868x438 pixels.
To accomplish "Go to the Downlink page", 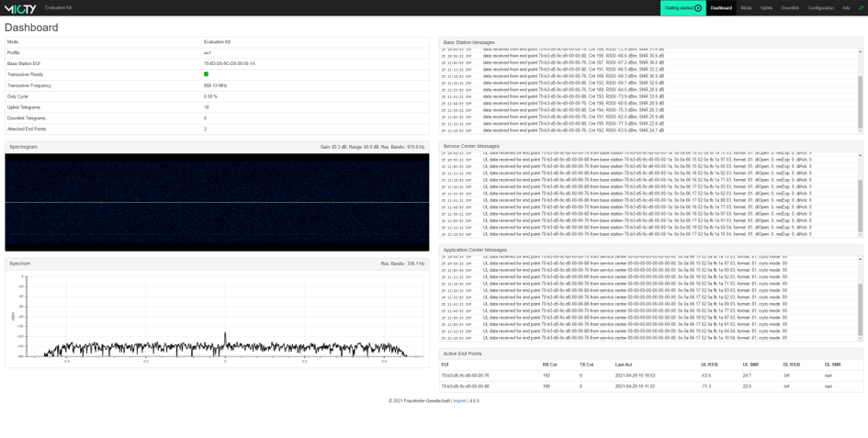I will click(790, 8).
